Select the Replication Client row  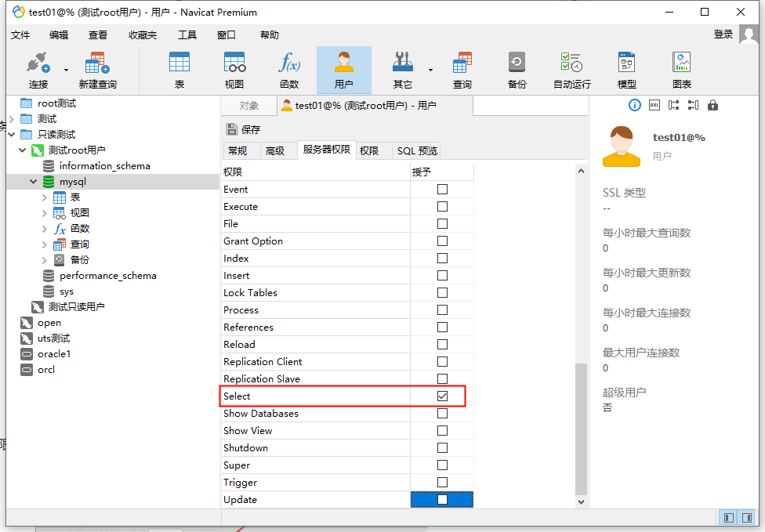pos(347,362)
